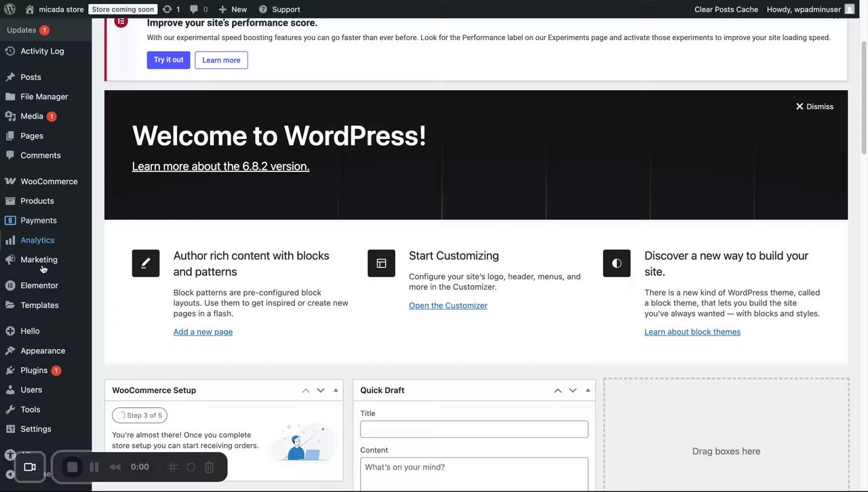868x492 pixels.
Task: Click the Comments speech bubble sidebar icon
Action: [x=10, y=155]
